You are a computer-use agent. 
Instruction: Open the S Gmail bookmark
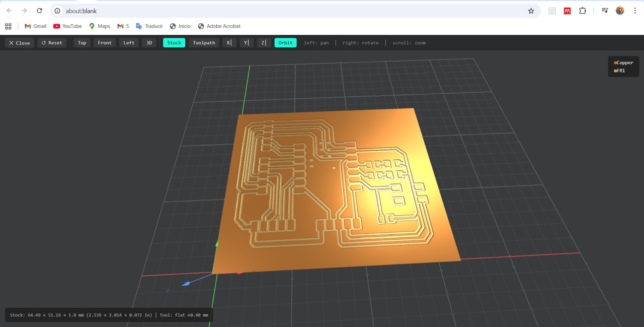pyautogui.click(x=123, y=26)
